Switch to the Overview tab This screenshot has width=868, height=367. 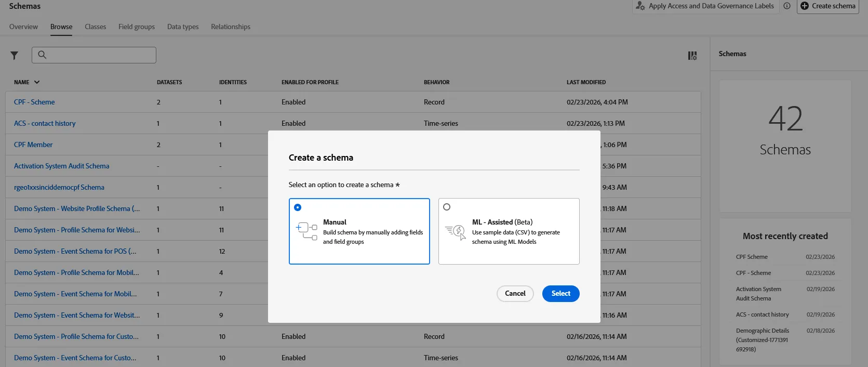pyautogui.click(x=23, y=27)
